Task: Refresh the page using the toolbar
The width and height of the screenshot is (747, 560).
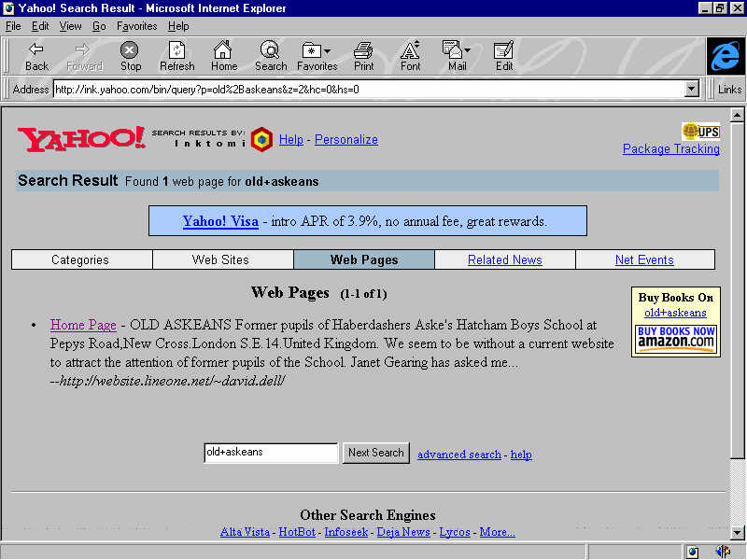Action: [176, 56]
